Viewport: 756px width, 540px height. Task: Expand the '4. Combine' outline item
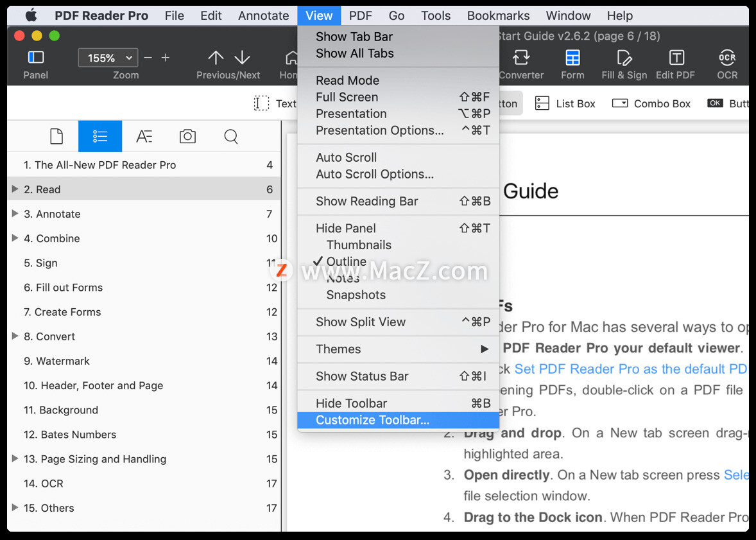click(15, 238)
